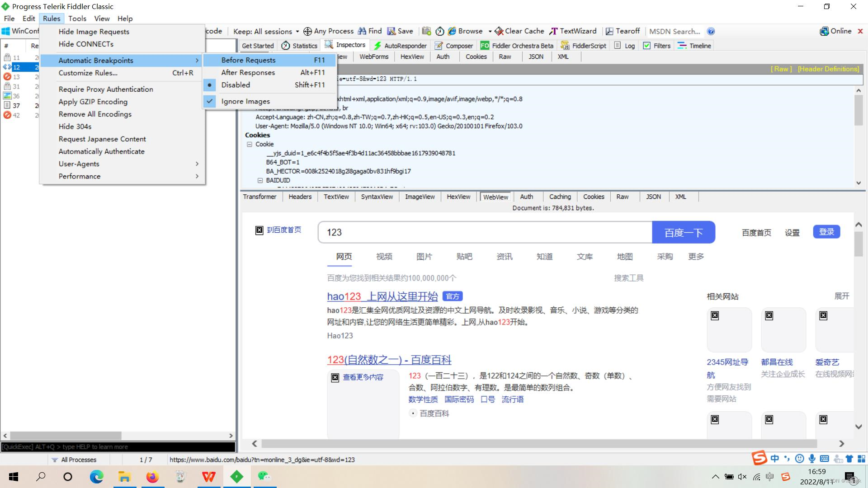Toggle Hide Image Requests rule
Image resolution: width=868 pixels, height=488 pixels.
tap(94, 31)
